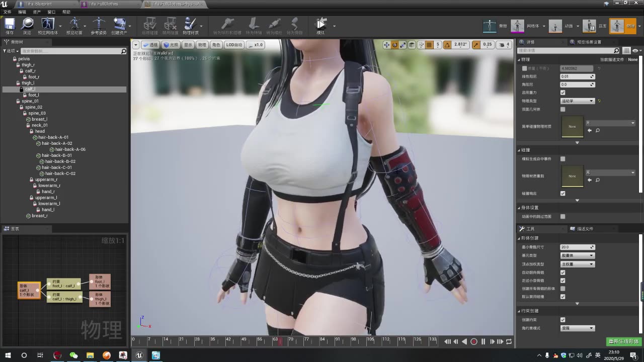This screenshot has width=644, height=362.
Task: Toggle 双面几何体 double-sided geometry checkbox
Action: tap(562, 109)
